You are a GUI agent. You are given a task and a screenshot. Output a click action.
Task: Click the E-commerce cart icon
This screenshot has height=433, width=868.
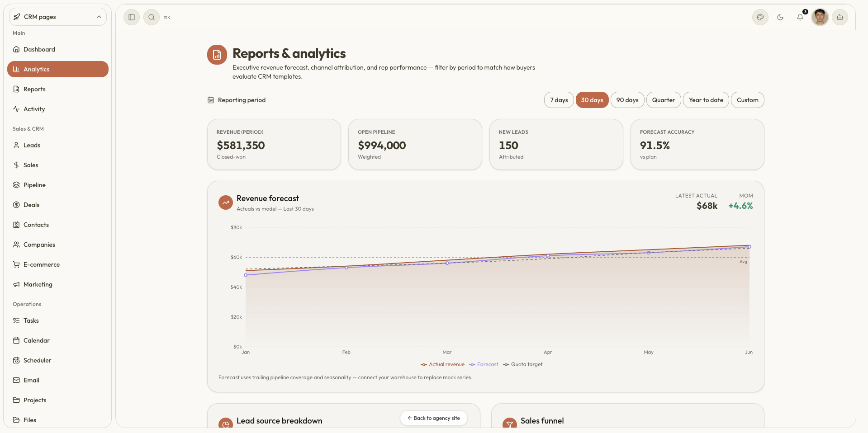point(16,264)
